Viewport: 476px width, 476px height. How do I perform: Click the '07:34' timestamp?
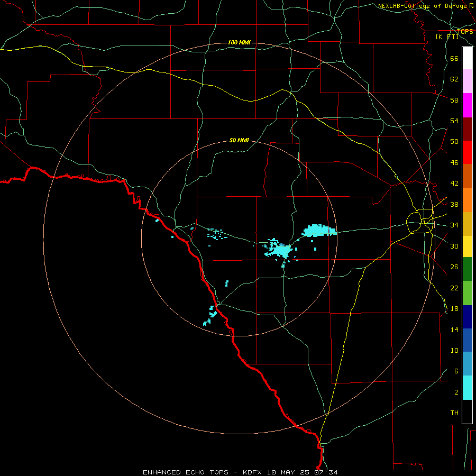point(326,472)
